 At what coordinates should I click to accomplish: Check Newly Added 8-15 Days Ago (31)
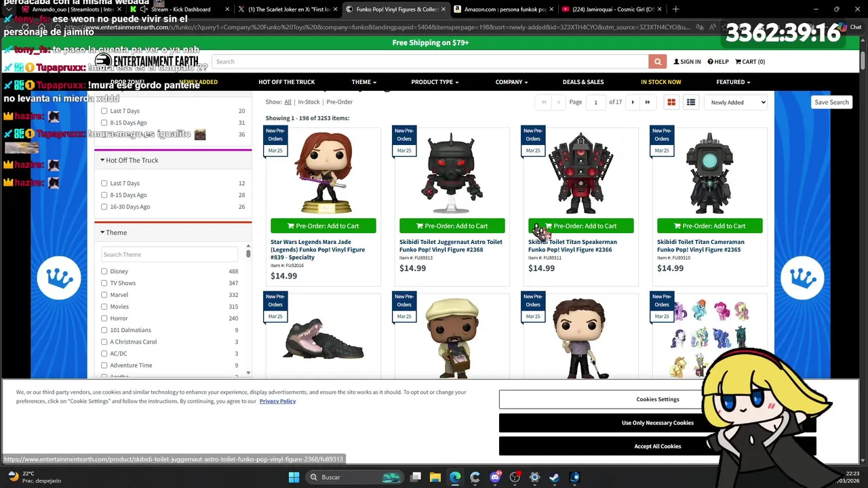104,123
